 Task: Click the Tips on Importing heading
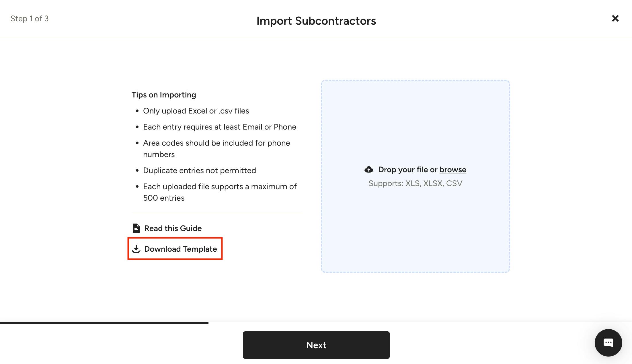click(x=164, y=95)
